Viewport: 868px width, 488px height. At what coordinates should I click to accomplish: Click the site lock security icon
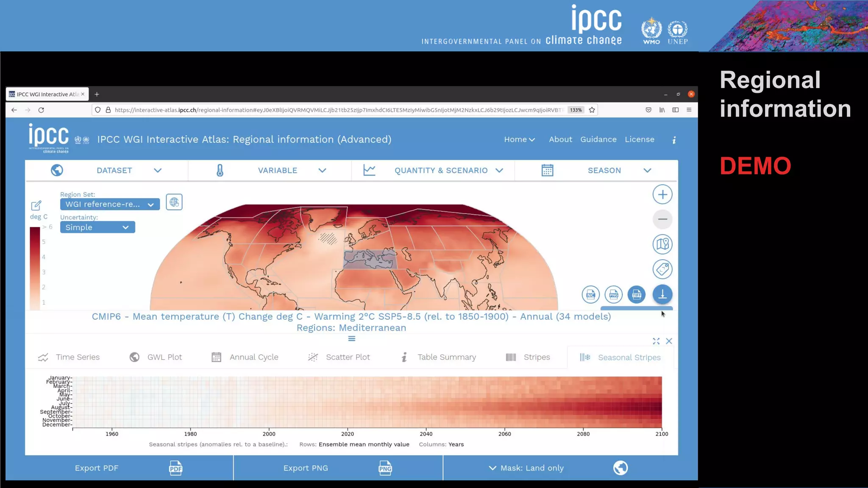108,110
